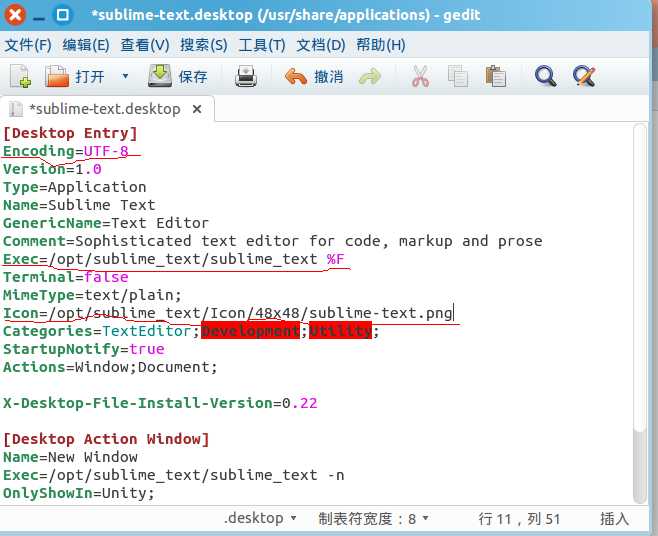Click the 行 11，列 51 cursor position
Image resolution: width=658 pixels, height=536 pixels.
click(x=520, y=519)
